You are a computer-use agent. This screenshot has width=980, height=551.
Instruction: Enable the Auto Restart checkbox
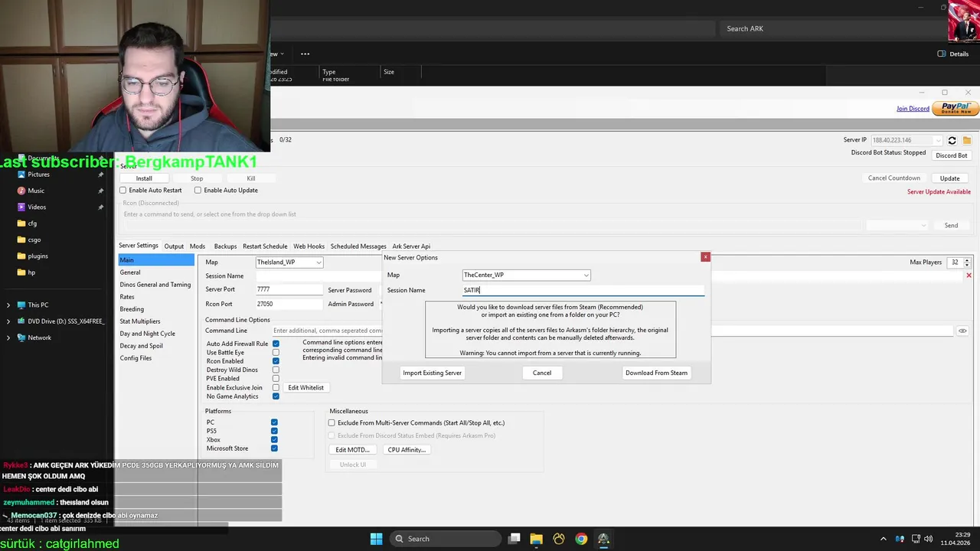122,190
